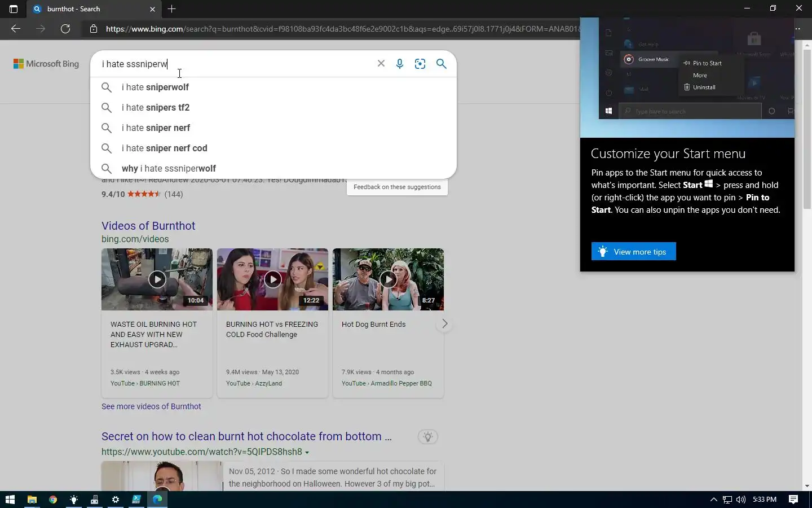812x508 pixels.
Task: Open the notification action center
Action: (x=793, y=500)
